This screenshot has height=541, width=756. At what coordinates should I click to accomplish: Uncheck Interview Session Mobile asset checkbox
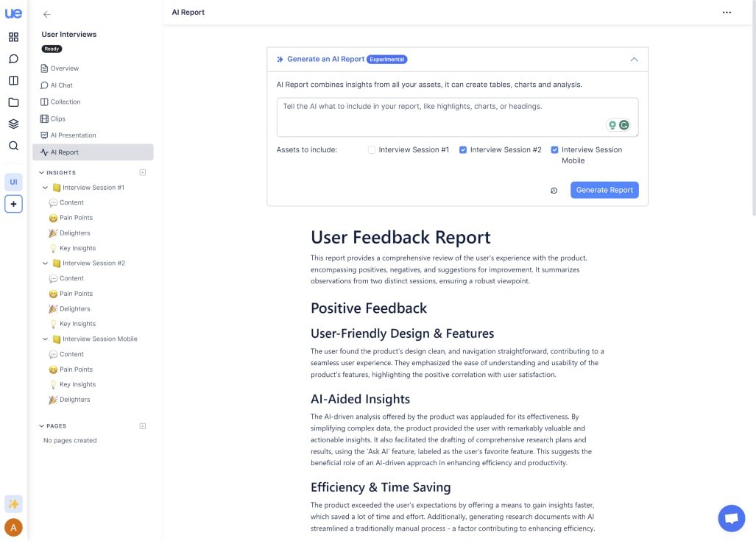[554, 150]
